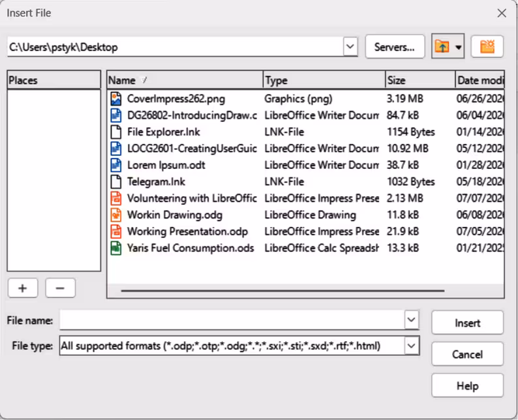Sort files by the Type column header
The height and width of the screenshot is (420, 518).
[x=324, y=80]
